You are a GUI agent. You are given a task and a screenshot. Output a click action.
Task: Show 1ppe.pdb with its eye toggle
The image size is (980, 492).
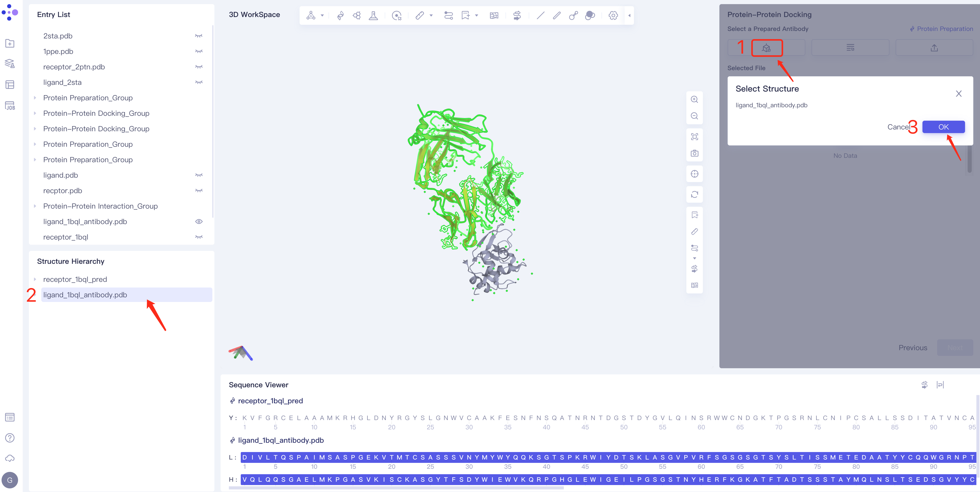point(199,51)
